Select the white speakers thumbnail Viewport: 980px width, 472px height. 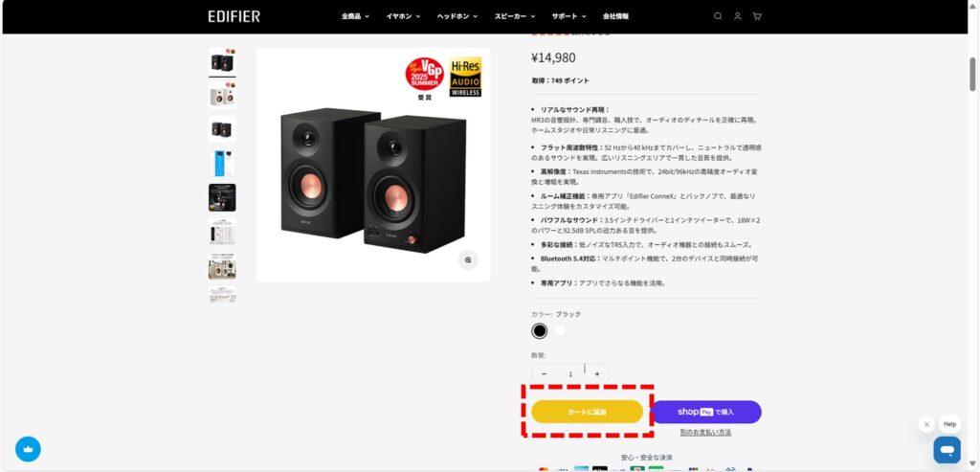pyautogui.click(x=222, y=95)
